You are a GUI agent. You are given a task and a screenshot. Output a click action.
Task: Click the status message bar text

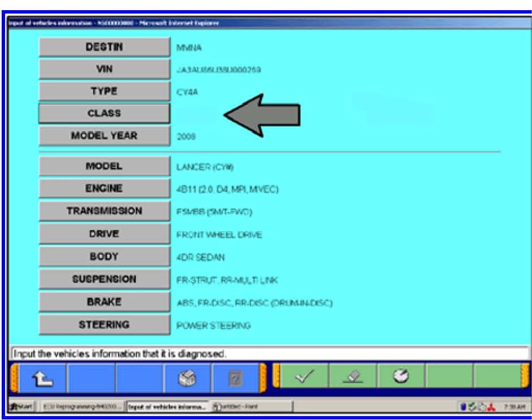[120, 354]
